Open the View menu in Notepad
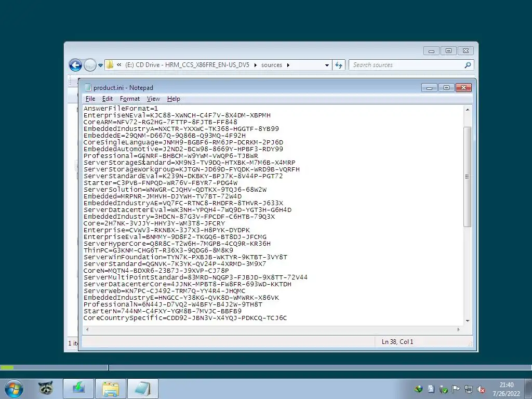This screenshot has width=532, height=399. (153, 99)
